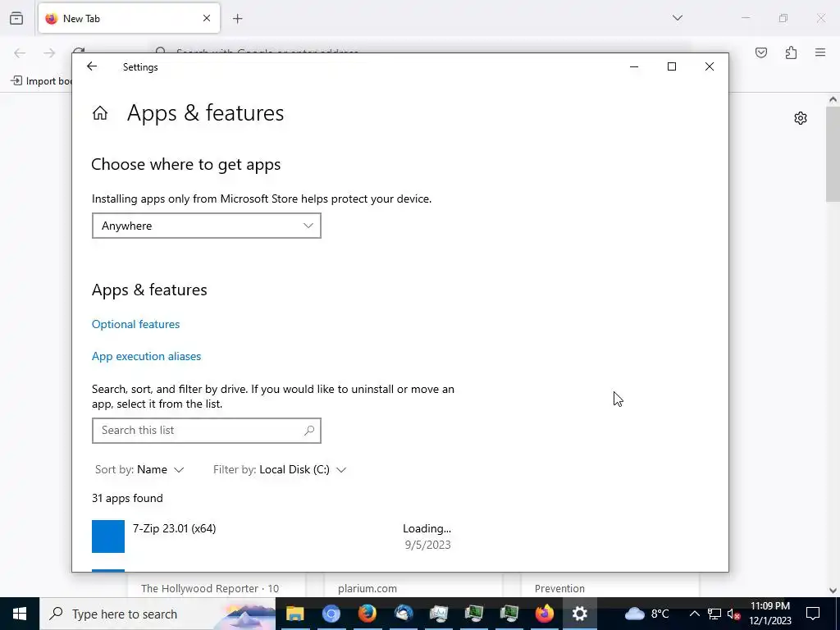Click the magnifier icon in Search this list

click(x=309, y=430)
